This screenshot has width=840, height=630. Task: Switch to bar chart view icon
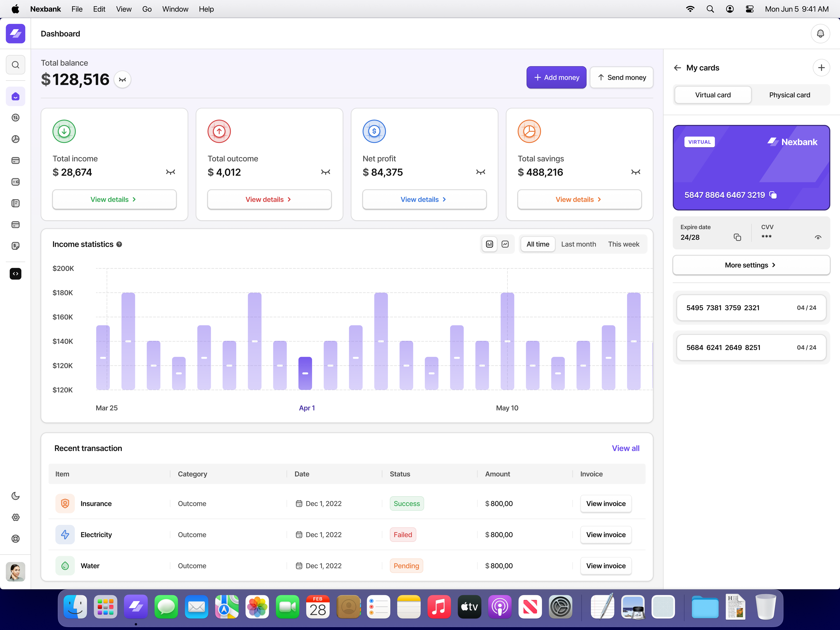[x=490, y=244]
